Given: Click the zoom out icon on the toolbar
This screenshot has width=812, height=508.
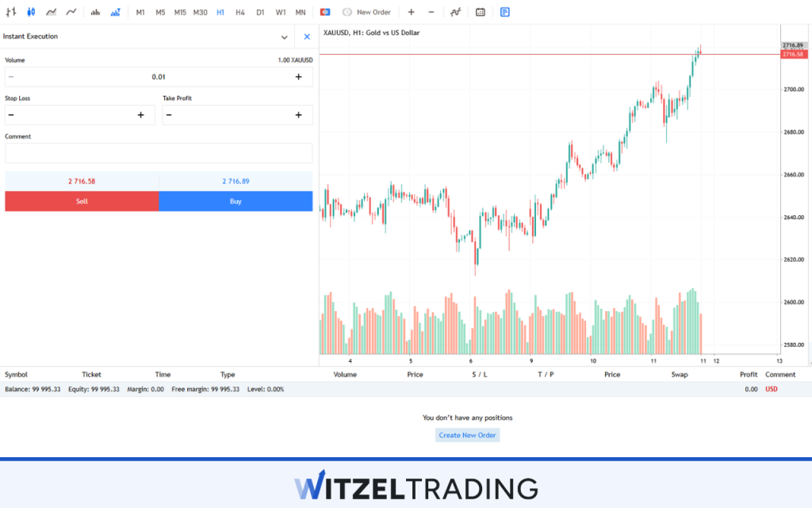Looking at the screenshot, I should point(431,12).
